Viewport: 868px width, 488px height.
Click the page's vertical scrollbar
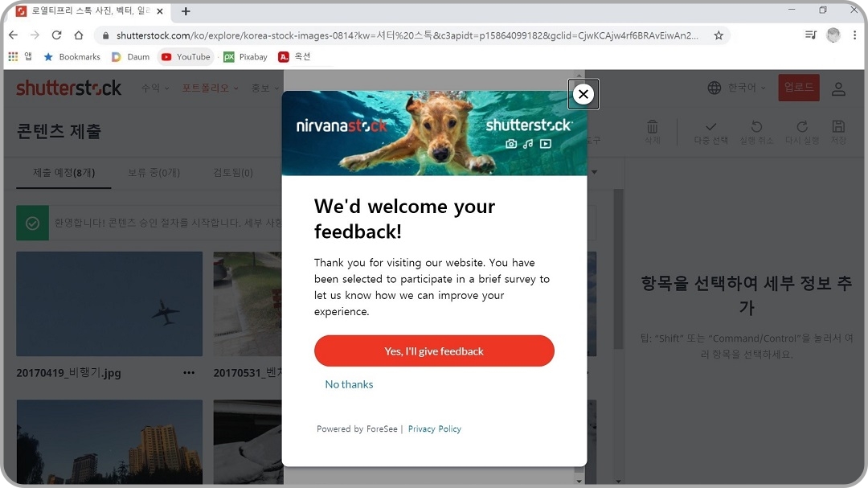618,270
